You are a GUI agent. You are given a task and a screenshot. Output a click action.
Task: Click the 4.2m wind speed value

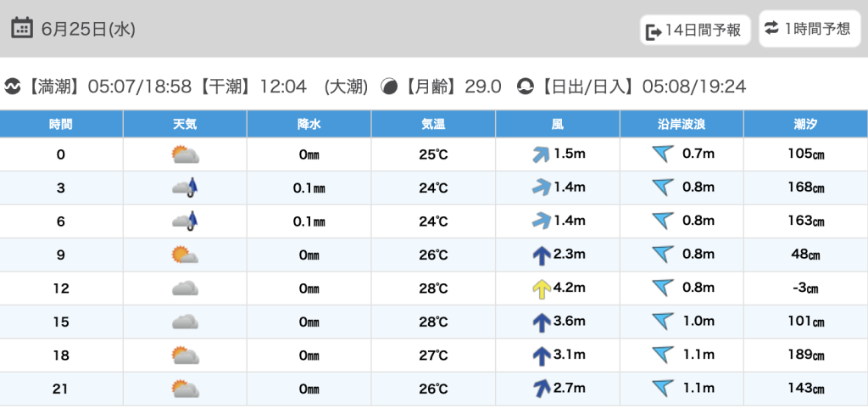(x=569, y=289)
